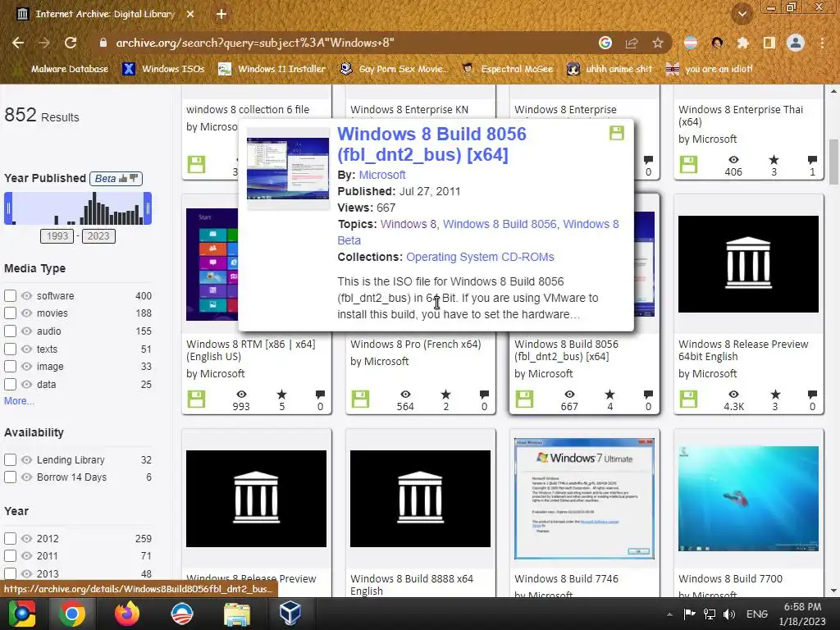Click the Google icon in the address bar
This screenshot has width=840, height=630.
[605, 43]
